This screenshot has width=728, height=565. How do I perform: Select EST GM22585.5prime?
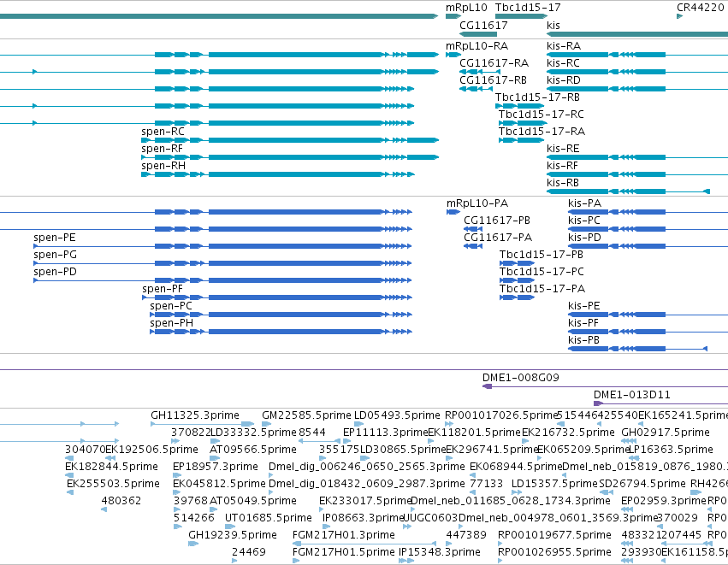[x=306, y=415]
